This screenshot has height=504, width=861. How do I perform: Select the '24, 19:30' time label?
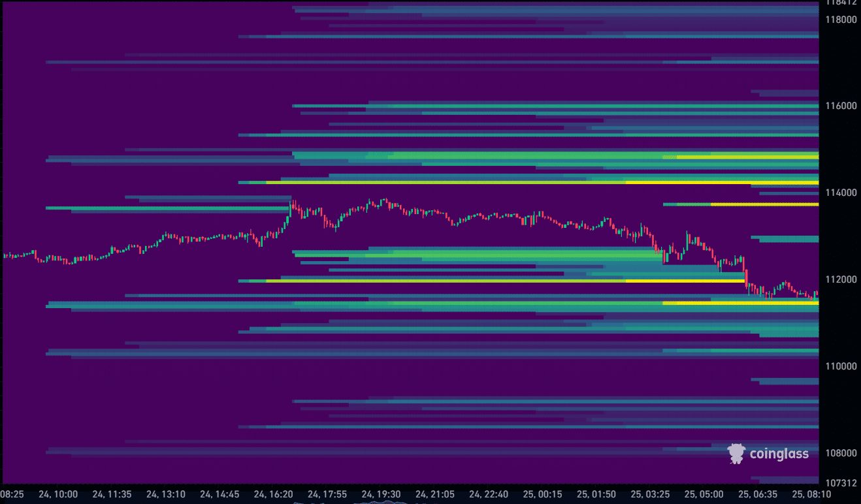pos(382,494)
